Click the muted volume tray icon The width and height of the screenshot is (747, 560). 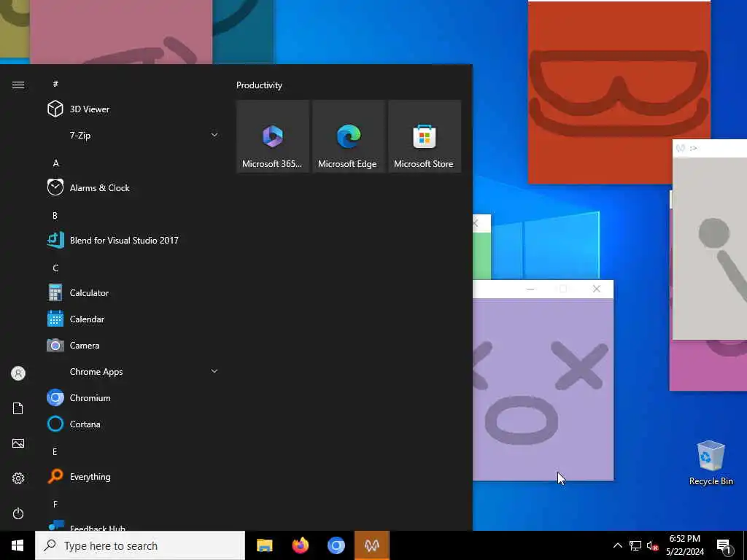tap(652, 545)
